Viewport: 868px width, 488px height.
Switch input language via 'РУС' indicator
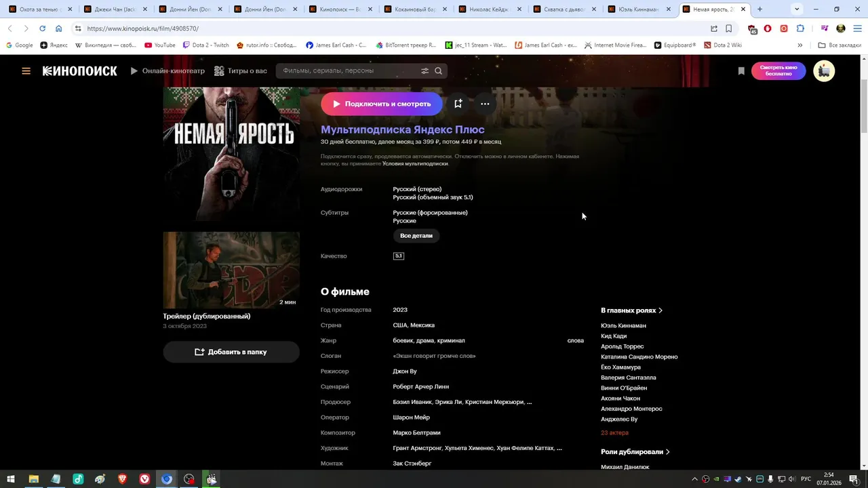pos(806,479)
